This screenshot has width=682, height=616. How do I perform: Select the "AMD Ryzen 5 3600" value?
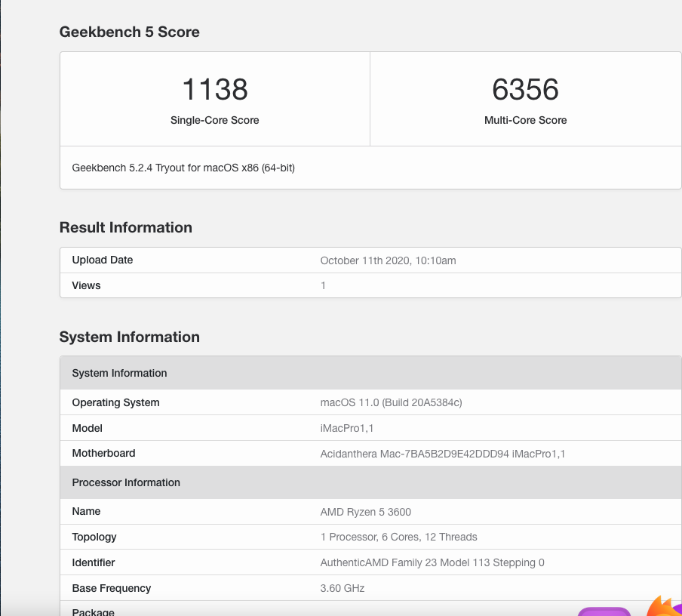(x=365, y=512)
